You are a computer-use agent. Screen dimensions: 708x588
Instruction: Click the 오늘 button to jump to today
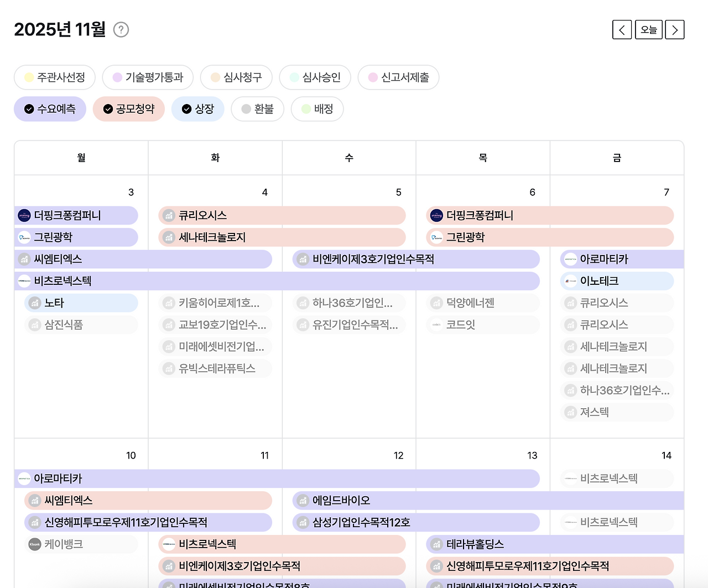(648, 29)
